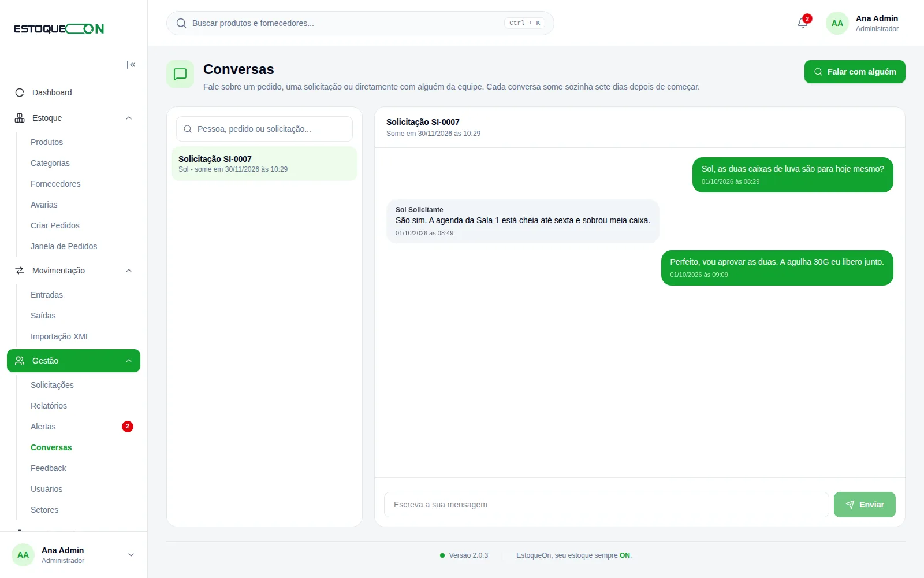
Task: Click the Sol Solicitante reply message
Action: point(523,221)
